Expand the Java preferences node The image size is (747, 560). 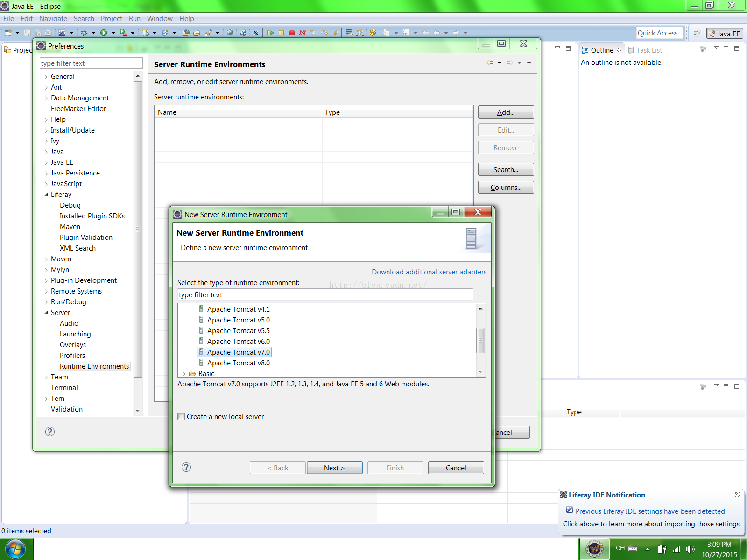coord(46,152)
